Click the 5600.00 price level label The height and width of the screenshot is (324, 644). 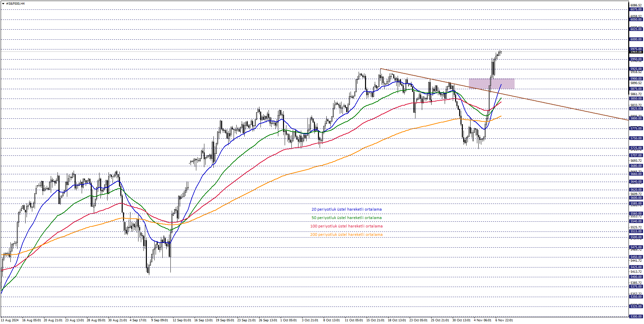click(x=636, y=198)
